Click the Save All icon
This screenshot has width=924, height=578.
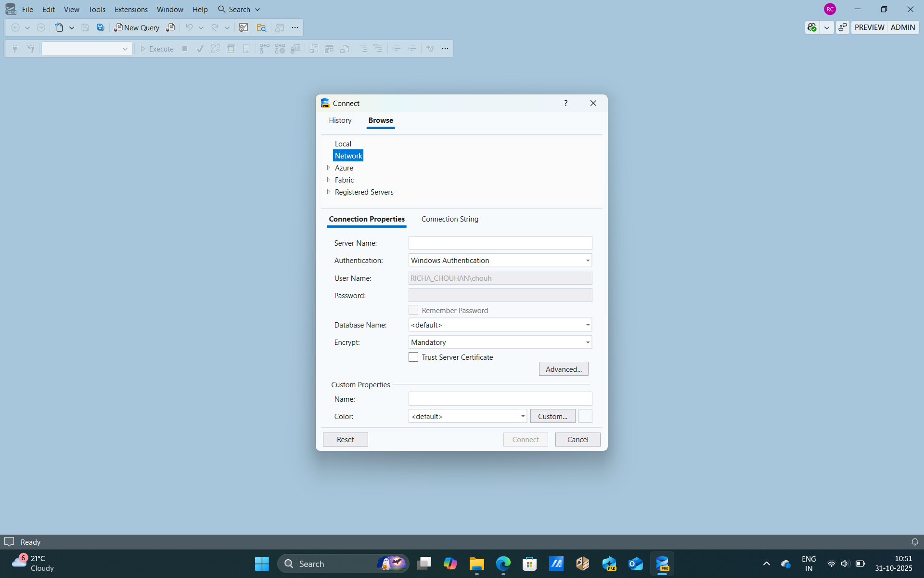(x=100, y=27)
